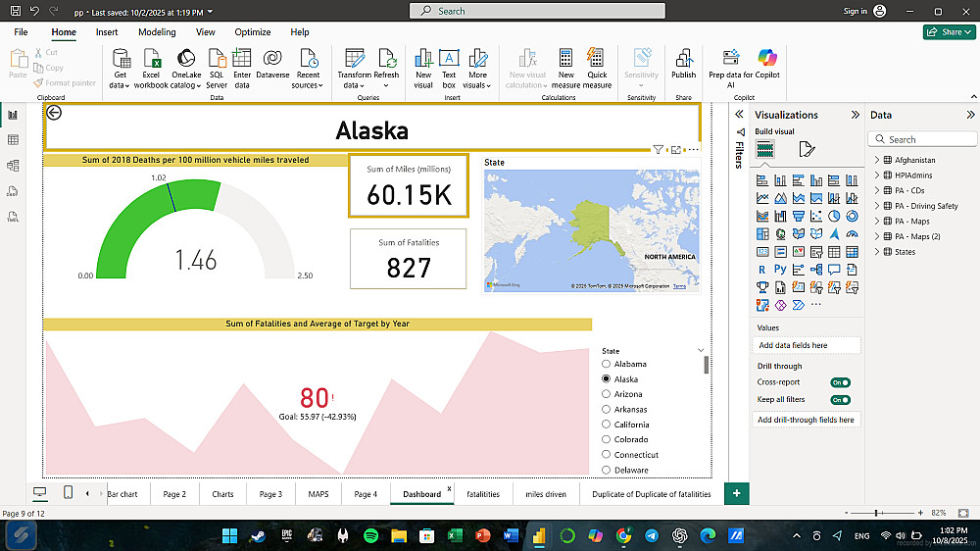Open the Recent sources dropdown

pyautogui.click(x=308, y=69)
